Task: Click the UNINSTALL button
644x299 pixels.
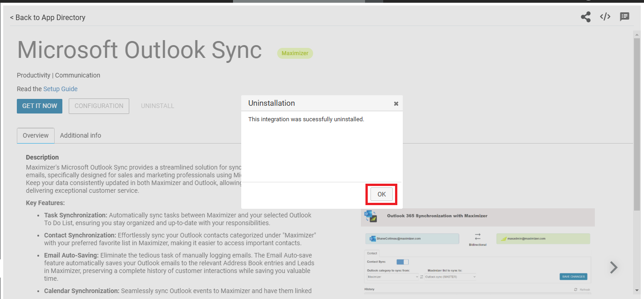Action: tap(157, 106)
